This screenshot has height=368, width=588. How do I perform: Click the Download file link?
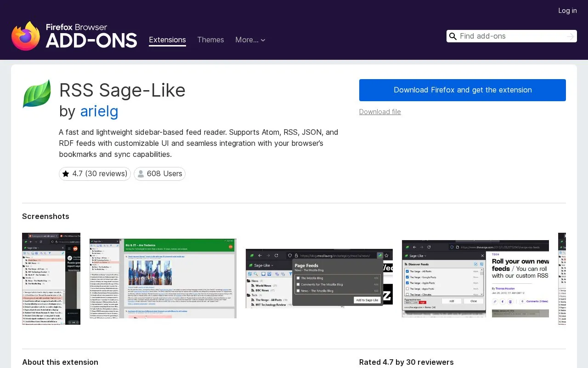(380, 112)
